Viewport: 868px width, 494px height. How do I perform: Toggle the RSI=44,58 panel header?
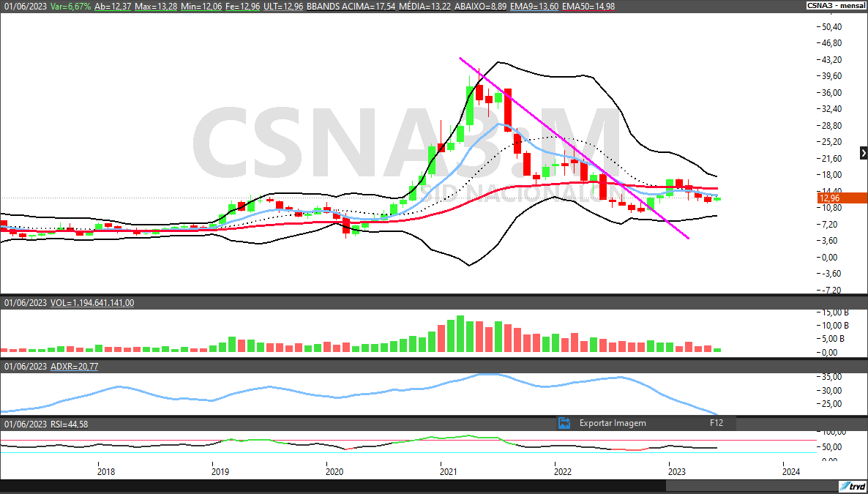point(70,424)
